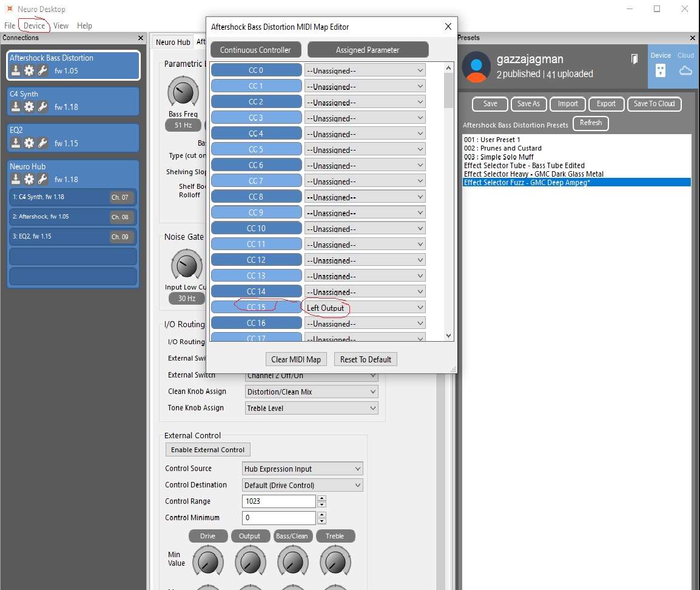Viewport: 700px width, 590px height.
Task: Click the gazzajagman user avatar
Action: (476, 67)
